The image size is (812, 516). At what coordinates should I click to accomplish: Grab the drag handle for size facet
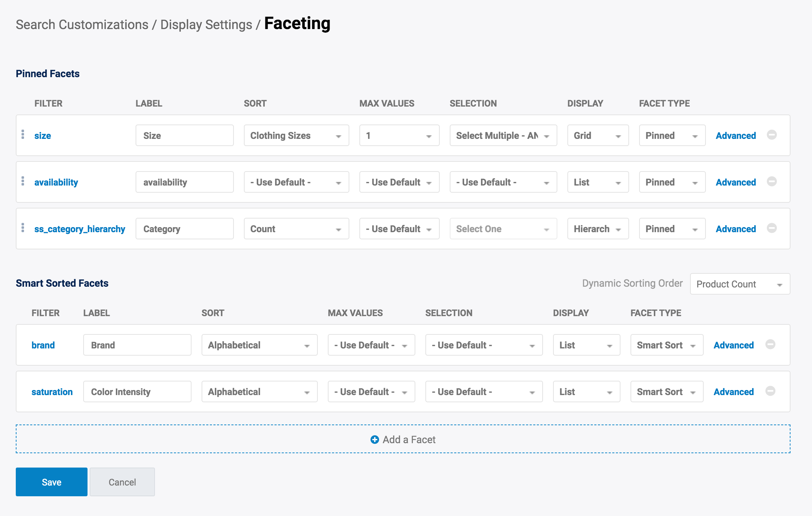pos(23,135)
